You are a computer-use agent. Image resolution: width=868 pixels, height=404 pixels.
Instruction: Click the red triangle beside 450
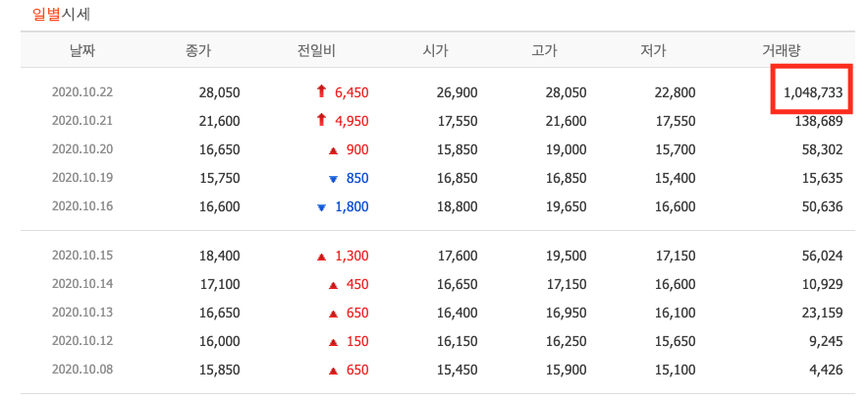333,285
